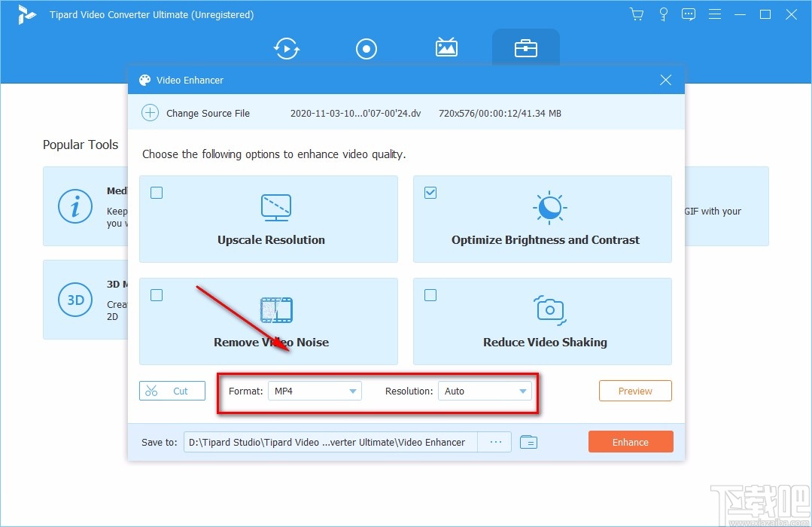The width and height of the screenshot is (812, 527).
Task: Uncheck Optimize Brightness and Contrast checkbox
Action: [430, 193]
